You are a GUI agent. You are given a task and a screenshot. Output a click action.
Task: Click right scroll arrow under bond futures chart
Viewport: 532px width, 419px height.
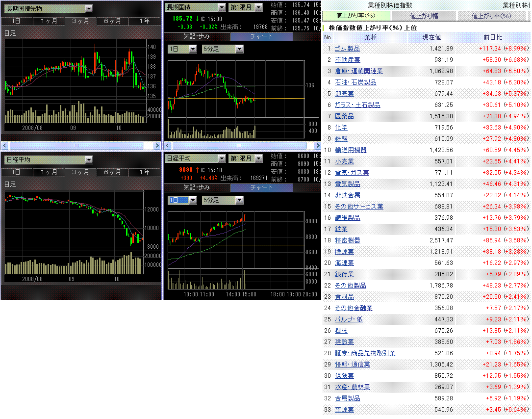click(157, 146)
